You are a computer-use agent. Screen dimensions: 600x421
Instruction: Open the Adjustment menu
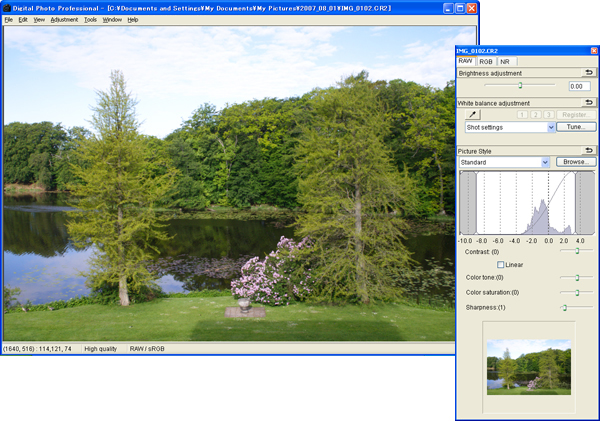[64, 19]
